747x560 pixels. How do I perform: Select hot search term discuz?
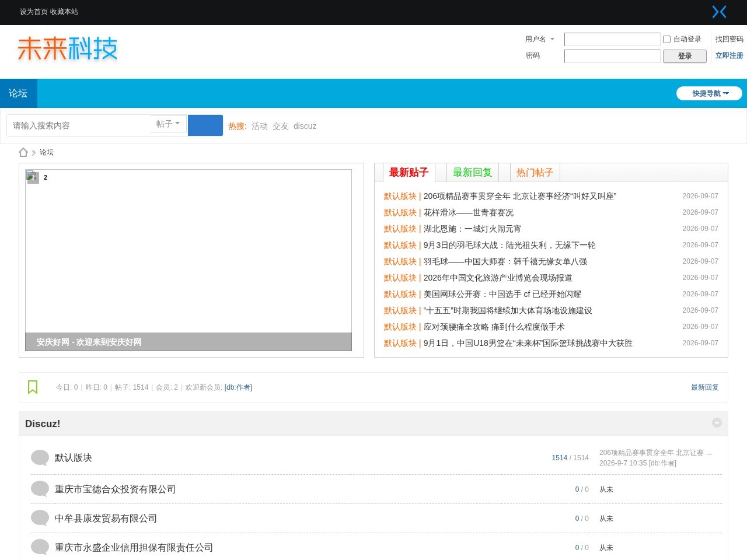point(305,126)
